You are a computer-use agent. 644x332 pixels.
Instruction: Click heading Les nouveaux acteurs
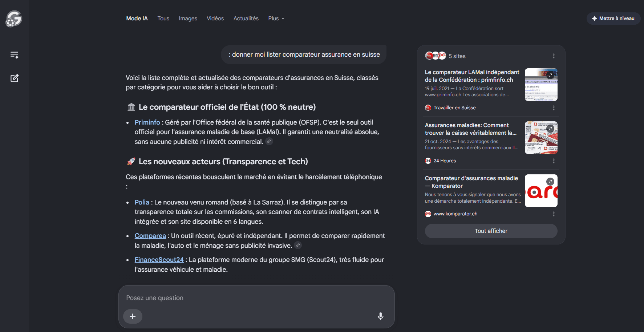[223, 162]
